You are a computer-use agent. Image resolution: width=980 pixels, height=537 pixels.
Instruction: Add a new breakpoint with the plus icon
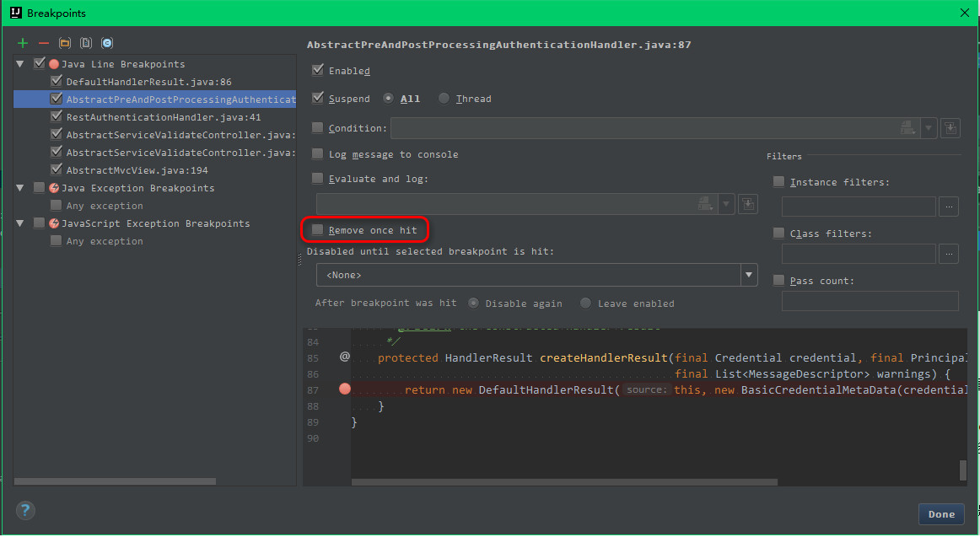(22, 42)
